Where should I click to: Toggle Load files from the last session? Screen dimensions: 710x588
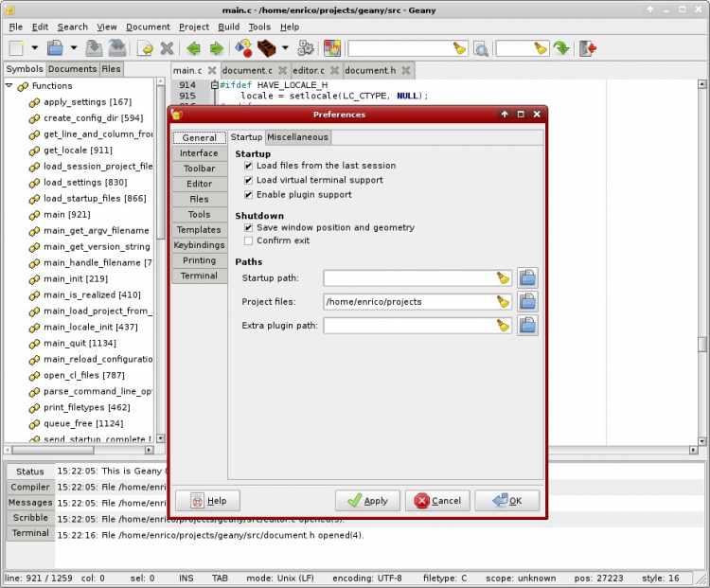(x=249, y=166)
